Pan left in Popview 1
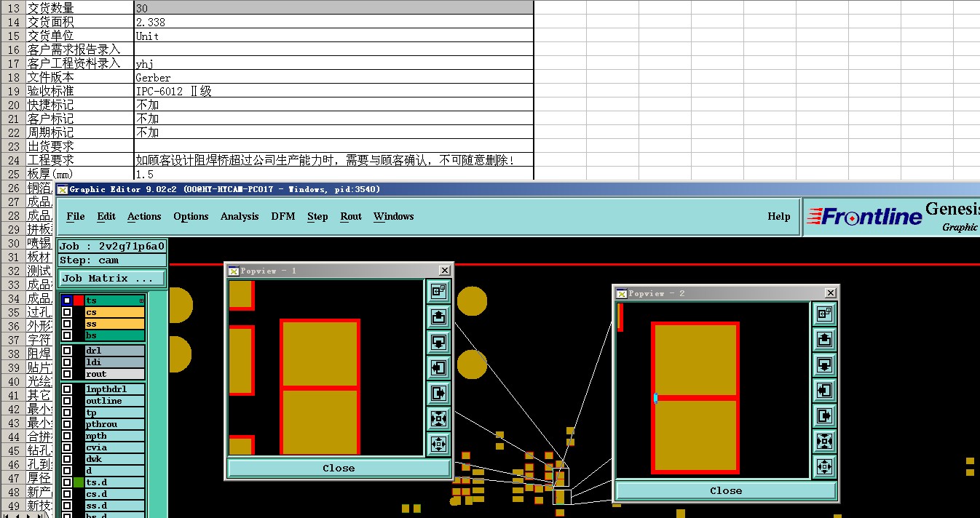980x518 pixels. 438,368
